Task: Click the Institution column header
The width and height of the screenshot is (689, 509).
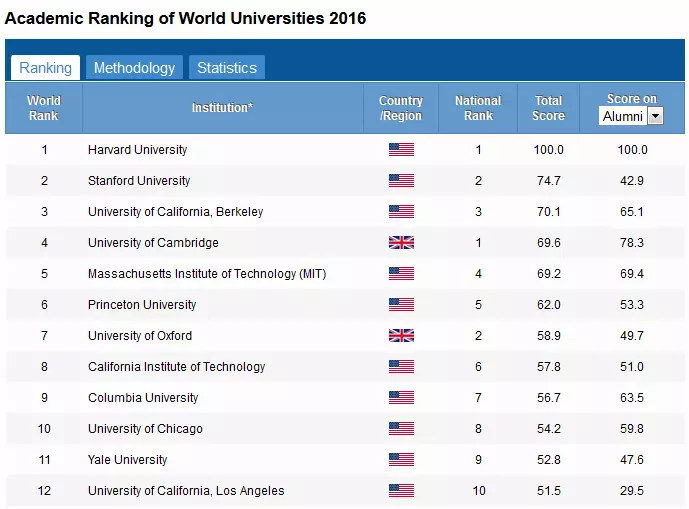Action: pos(222,108)
